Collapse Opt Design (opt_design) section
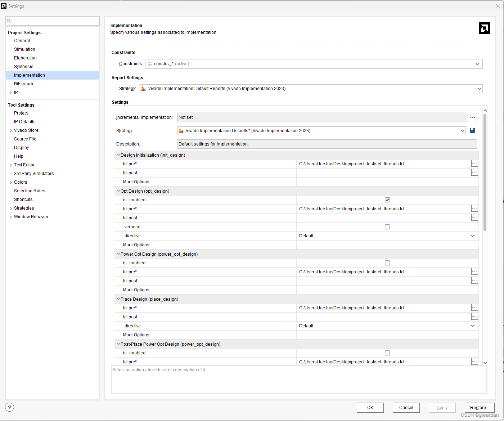 pos(118,191)
